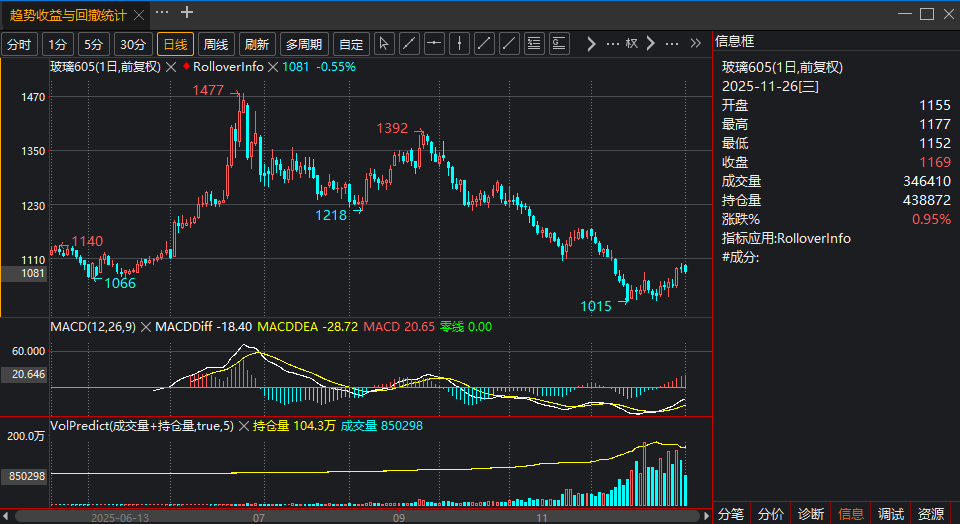Add a new tab with plus icon
The image size is (960, 524).
tap(186, 13)
